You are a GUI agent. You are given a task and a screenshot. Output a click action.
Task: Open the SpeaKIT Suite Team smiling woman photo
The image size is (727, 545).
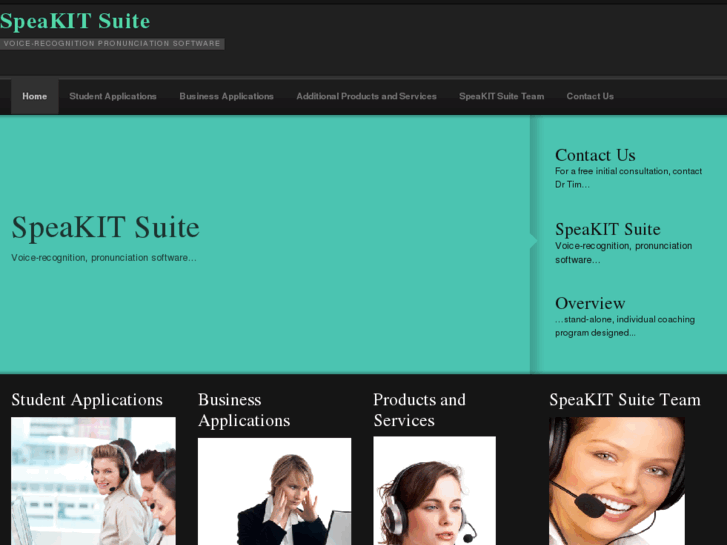[617, 481]
